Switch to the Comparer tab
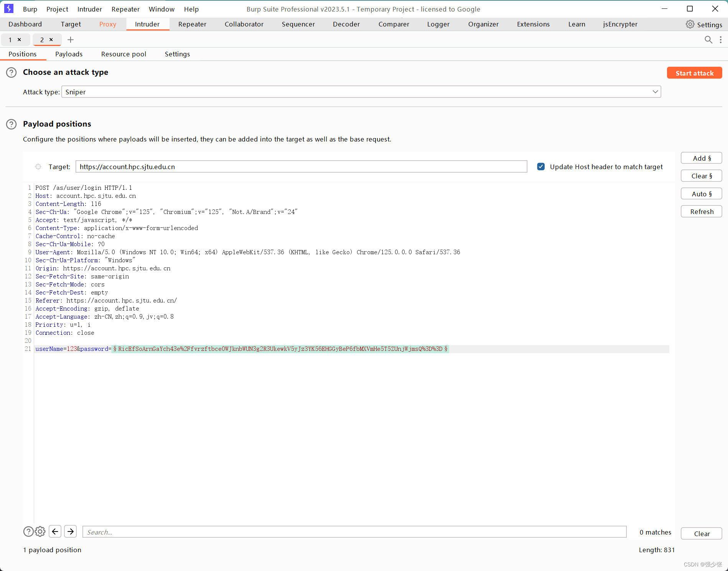 click(394, 24)
